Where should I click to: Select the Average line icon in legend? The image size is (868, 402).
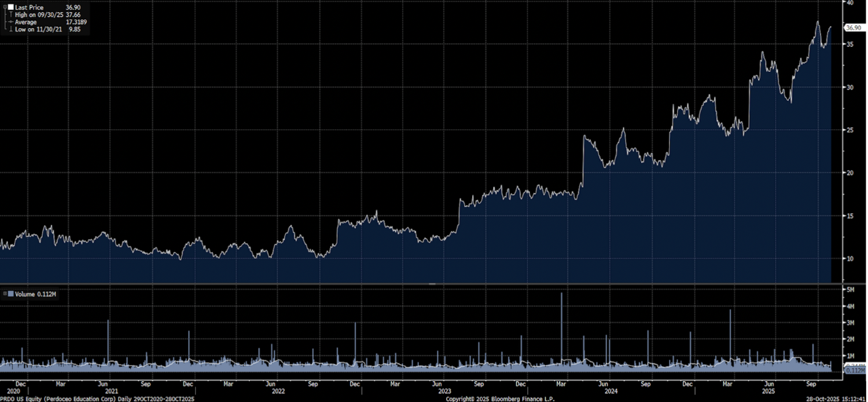coord(11,22)
